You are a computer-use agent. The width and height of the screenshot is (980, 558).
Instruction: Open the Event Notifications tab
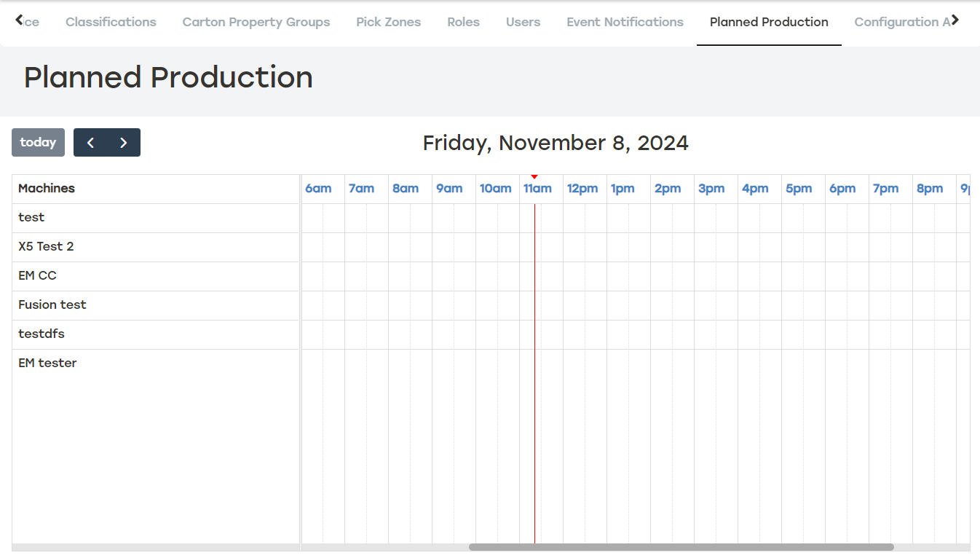point(625,22)
